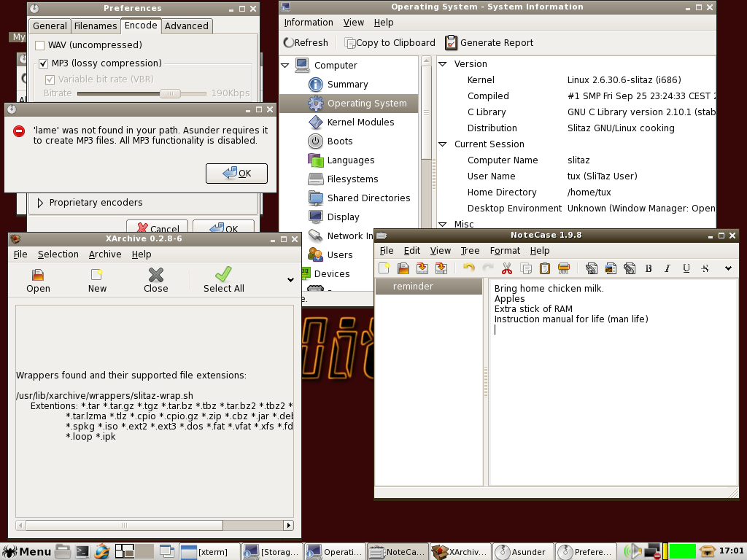Viewport: 747px width, 560px height.
Task: Click the NoteCase insert link icon
Action: click(591, 268)
